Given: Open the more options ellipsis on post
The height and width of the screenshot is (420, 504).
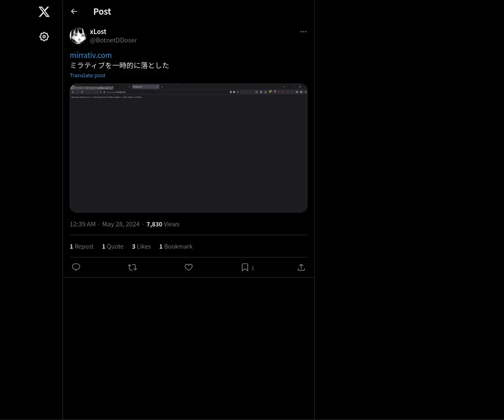Looking at the screenshot, I should [303, 31].
